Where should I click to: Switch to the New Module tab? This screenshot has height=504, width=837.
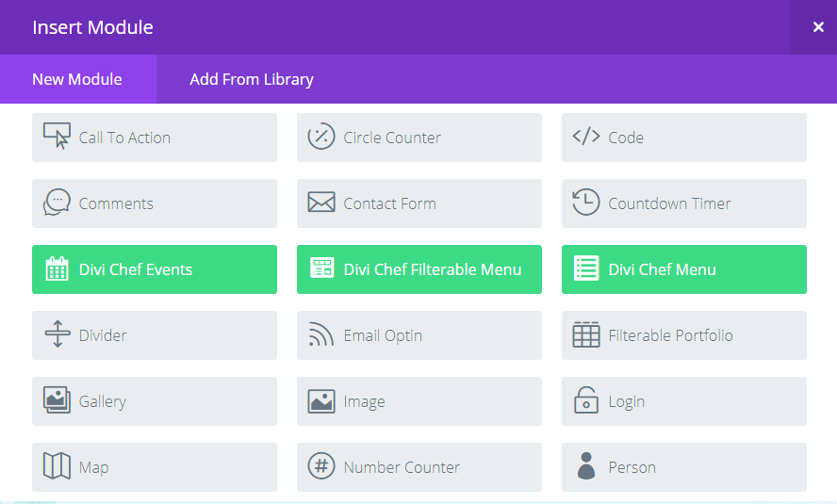click(x=78, y=79)
